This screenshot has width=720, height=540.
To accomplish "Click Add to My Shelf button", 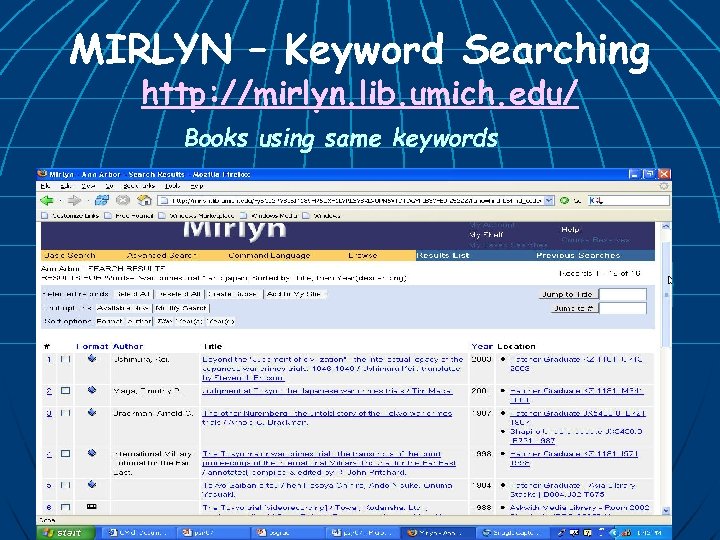I will point(294,294).
